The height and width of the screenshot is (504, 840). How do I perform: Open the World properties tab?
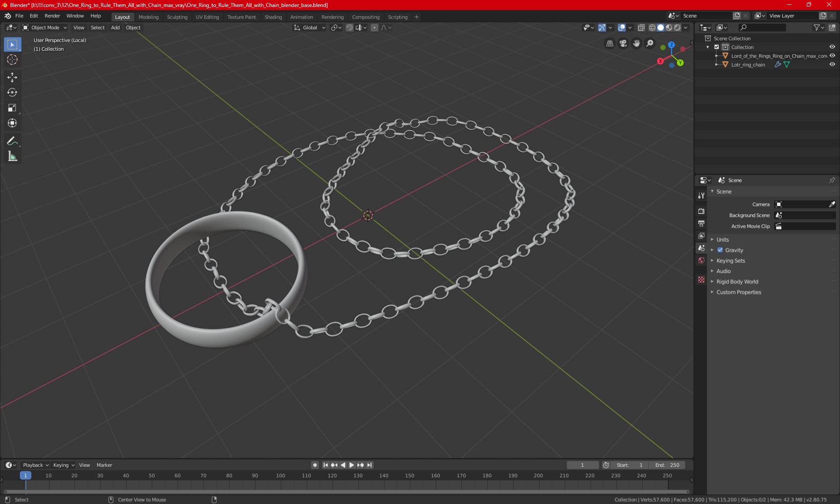point(701,260)
